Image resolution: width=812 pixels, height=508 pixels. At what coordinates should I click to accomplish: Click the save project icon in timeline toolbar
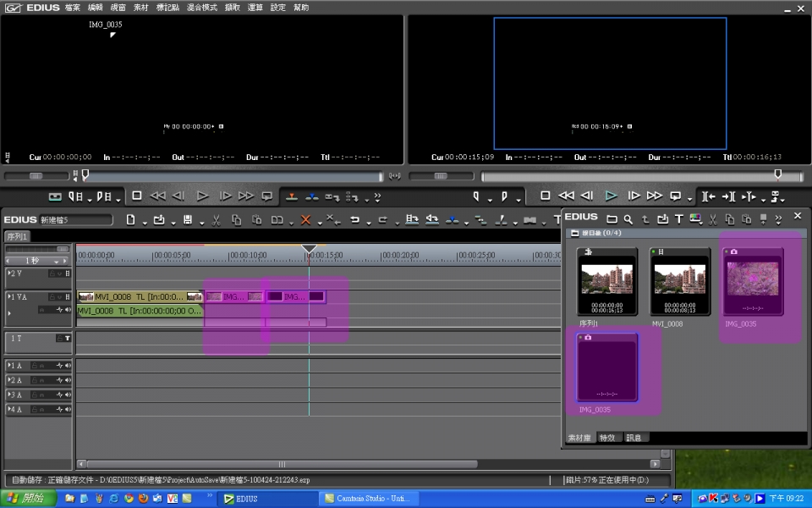(188, 220)
